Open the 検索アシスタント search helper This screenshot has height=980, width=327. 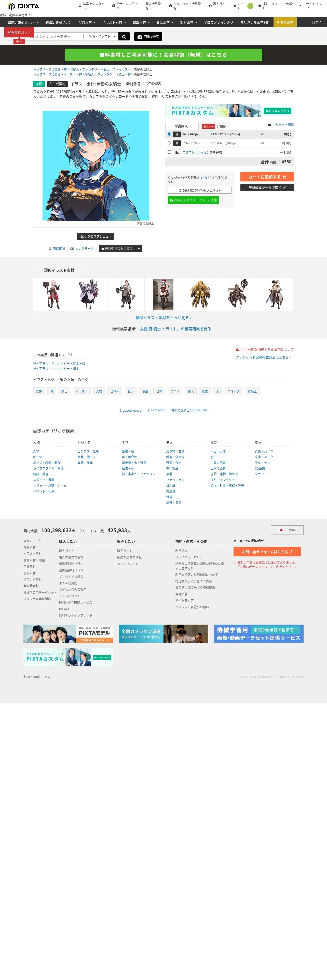(92, 6)
